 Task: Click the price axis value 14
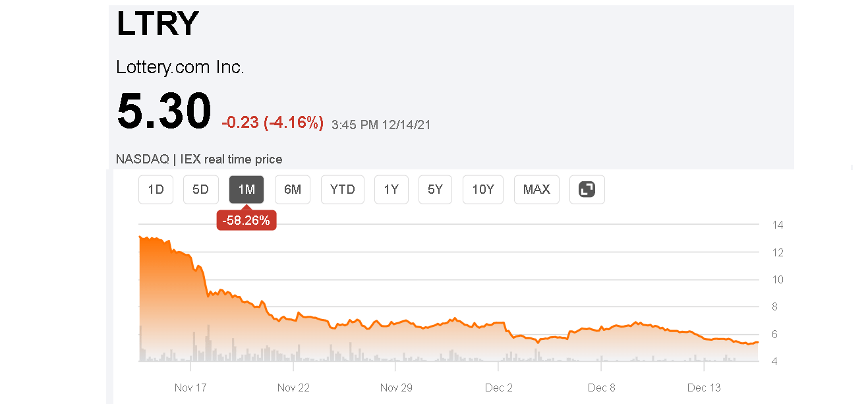tap(778, 225)
